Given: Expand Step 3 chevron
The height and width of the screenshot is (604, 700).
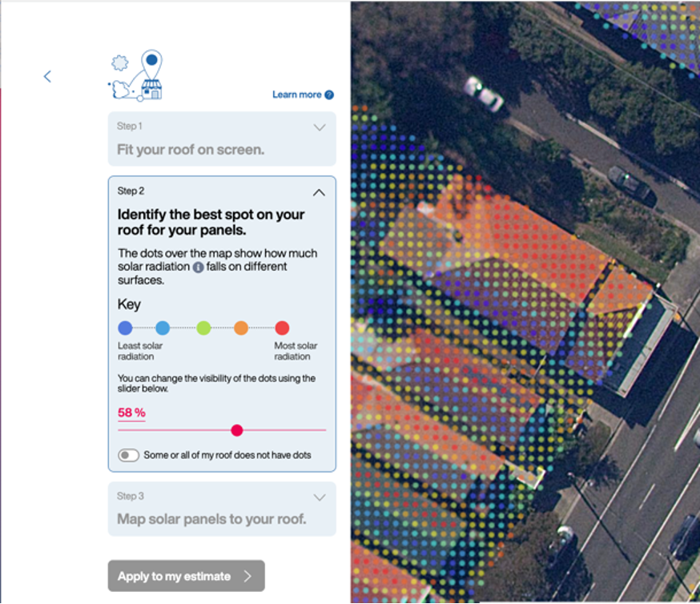Looking at the screenshot, I should pyautogui.click(x=320, y=497).
